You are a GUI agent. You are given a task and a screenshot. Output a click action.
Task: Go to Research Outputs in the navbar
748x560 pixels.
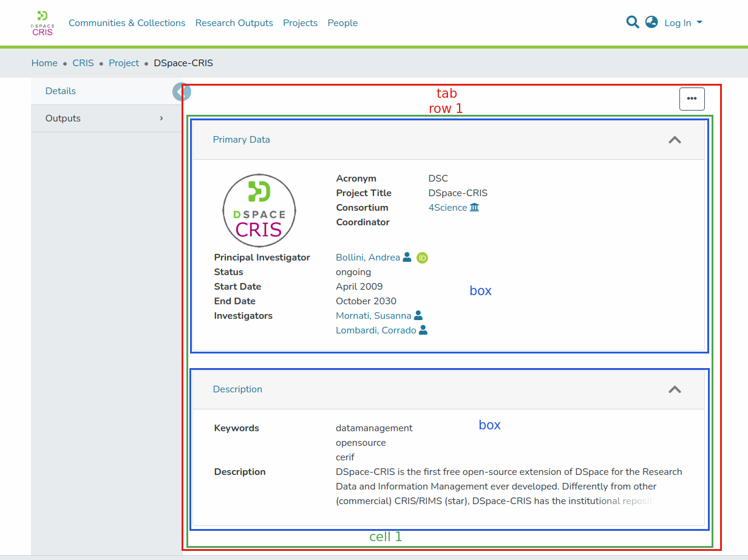point(234,23)
